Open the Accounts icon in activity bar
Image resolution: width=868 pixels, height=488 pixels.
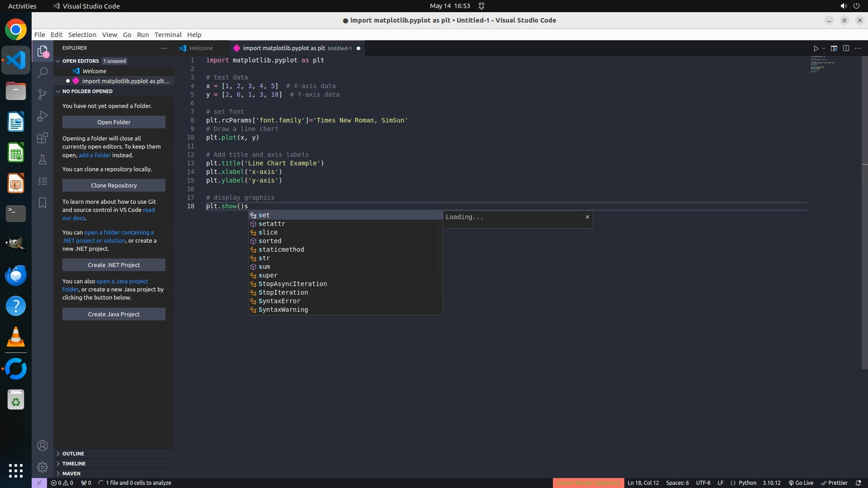[42, 446]
